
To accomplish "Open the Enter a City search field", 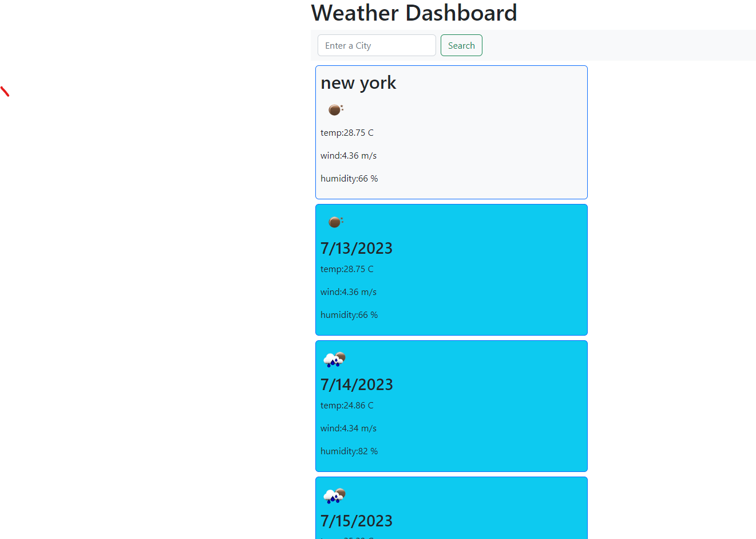I will [377, 45].
